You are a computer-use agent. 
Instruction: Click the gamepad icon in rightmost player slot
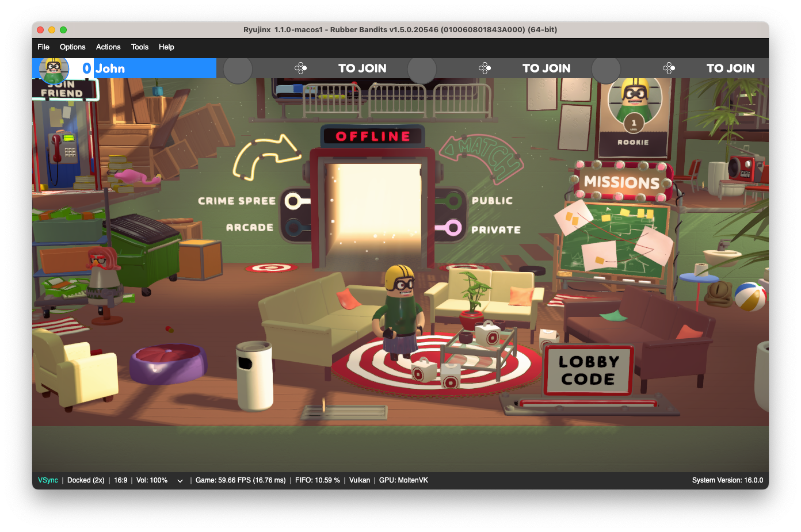pyautogui.click(x=669, y=68)
